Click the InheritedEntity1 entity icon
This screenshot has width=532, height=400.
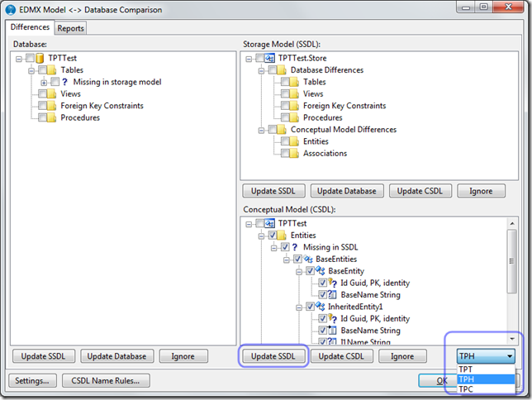[321, 307]
